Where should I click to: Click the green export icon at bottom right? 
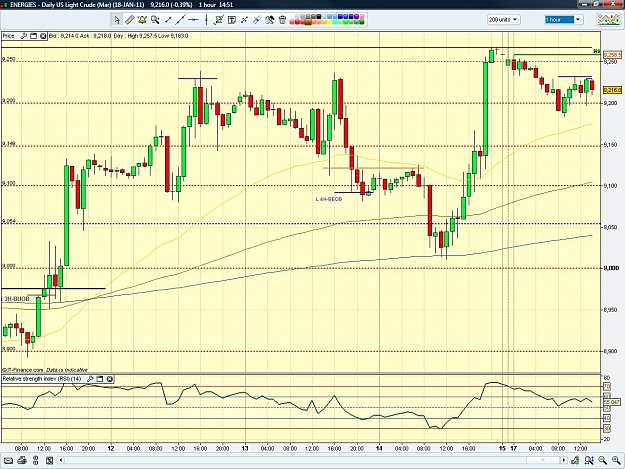coord(575,461)
